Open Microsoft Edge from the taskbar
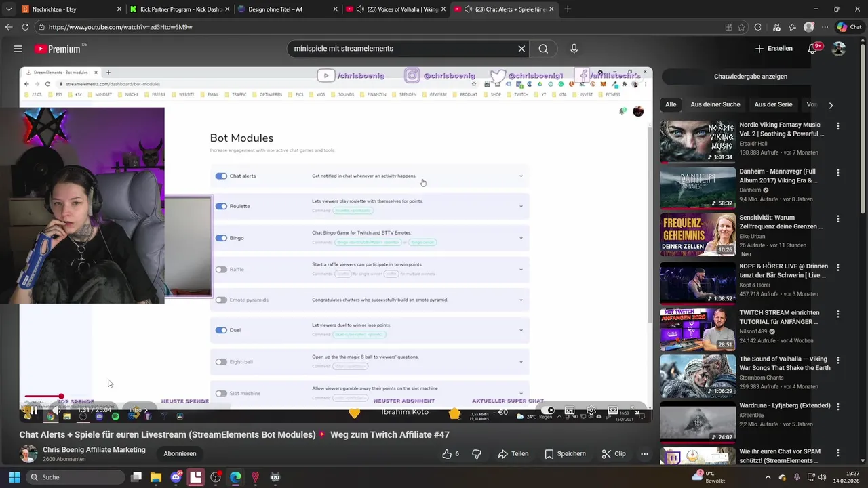 tap(235, 477)
